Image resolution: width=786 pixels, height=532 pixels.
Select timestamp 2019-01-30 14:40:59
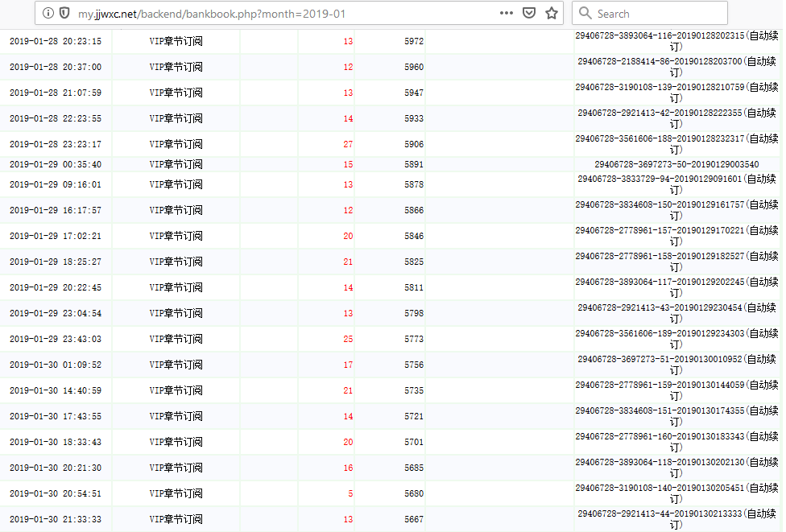[x=56, y=390]
